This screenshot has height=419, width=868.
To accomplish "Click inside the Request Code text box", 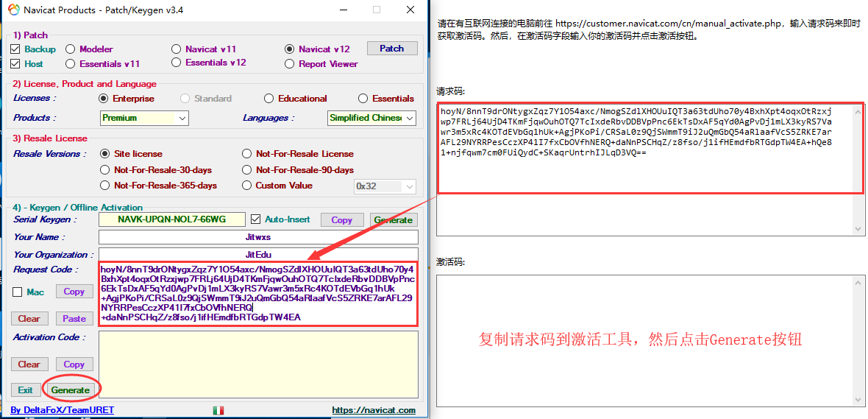I will (258, 293).
